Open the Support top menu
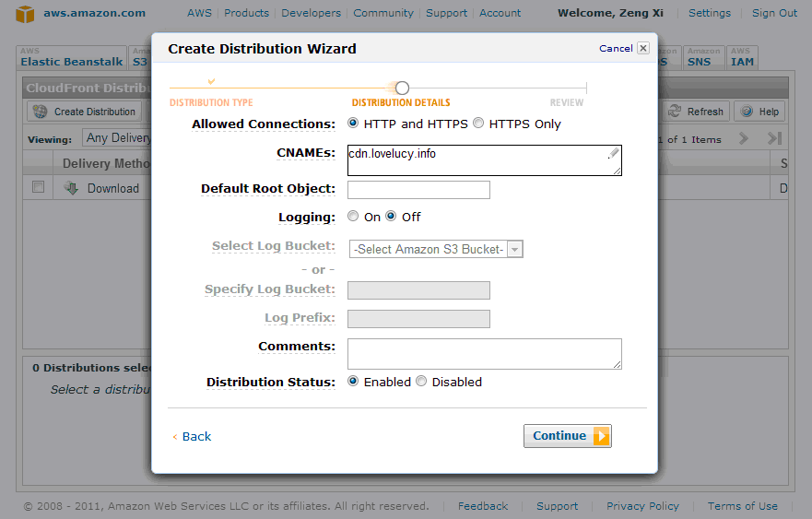 446,13
